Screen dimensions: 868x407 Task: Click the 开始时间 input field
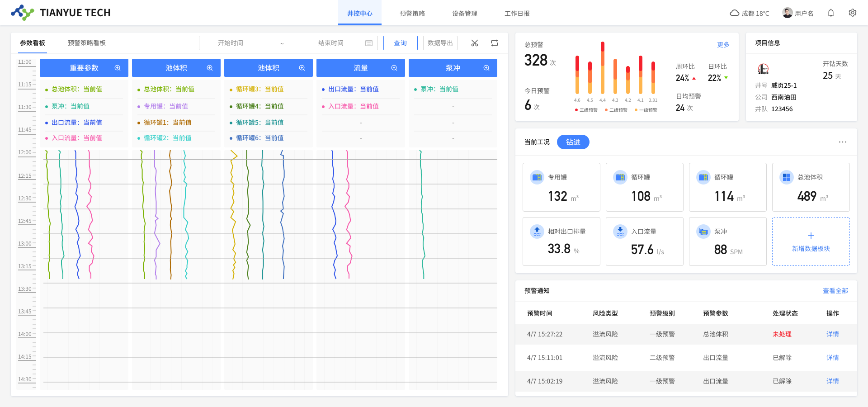tap(231, 43)
